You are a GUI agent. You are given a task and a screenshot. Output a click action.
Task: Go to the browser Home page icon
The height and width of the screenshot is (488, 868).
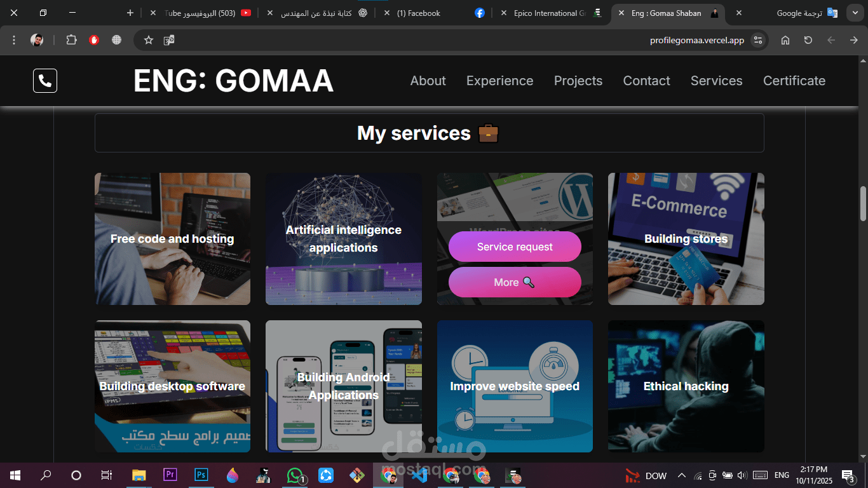(x=785, y=40)
